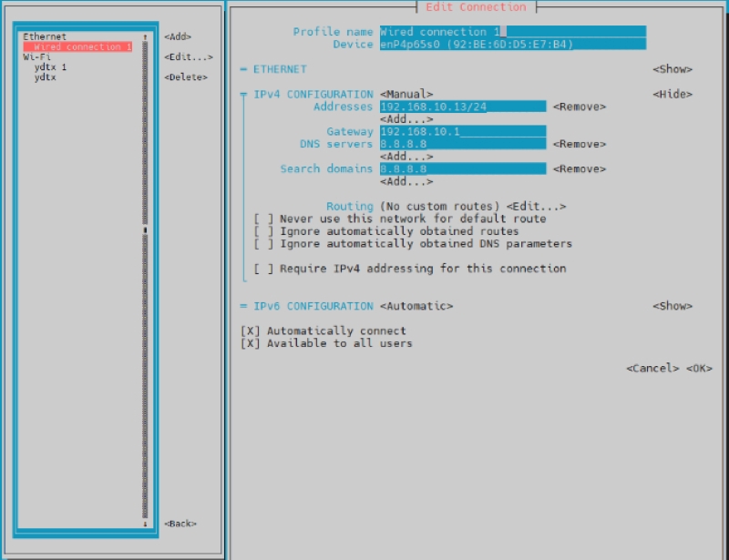Open the IPv4 Manual method dropdown
The image size is (729, 560).
[x=406, y=95]
